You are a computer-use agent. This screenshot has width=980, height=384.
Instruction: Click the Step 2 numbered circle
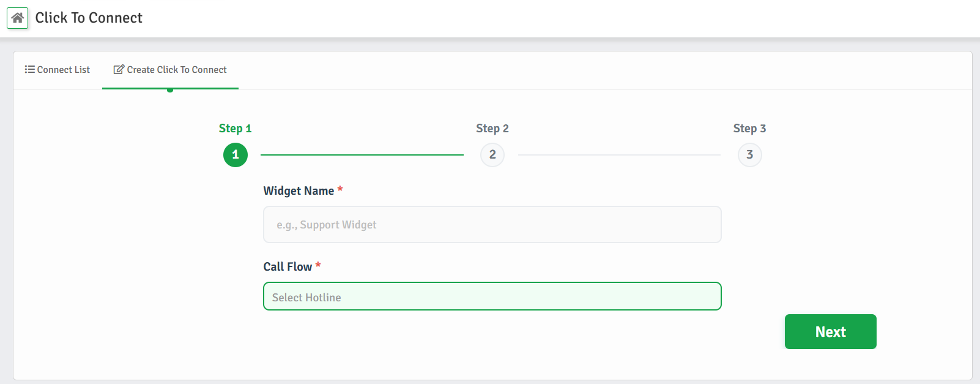492,154
